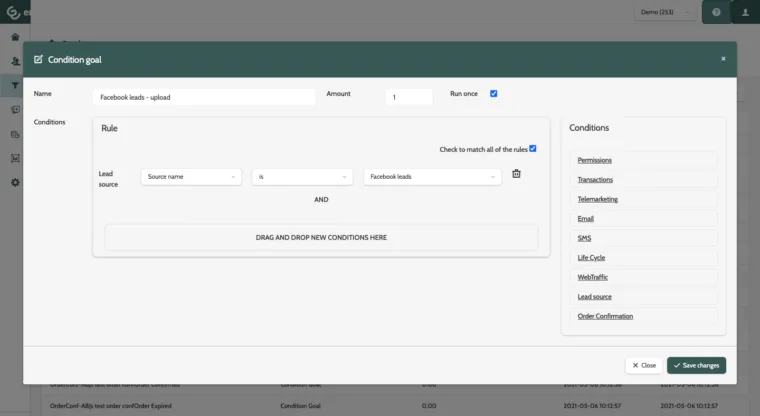Click the Save changes button
This screenshot has height=416, width=760.
click(696, 365)
